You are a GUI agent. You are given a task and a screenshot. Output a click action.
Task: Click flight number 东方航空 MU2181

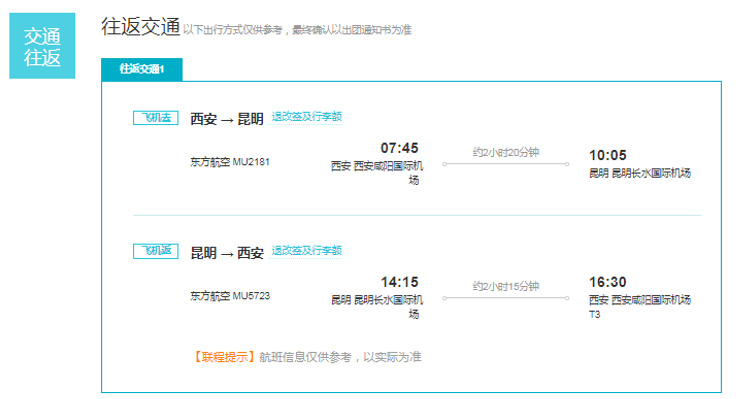pyautogui.click(x=230, y=162)
